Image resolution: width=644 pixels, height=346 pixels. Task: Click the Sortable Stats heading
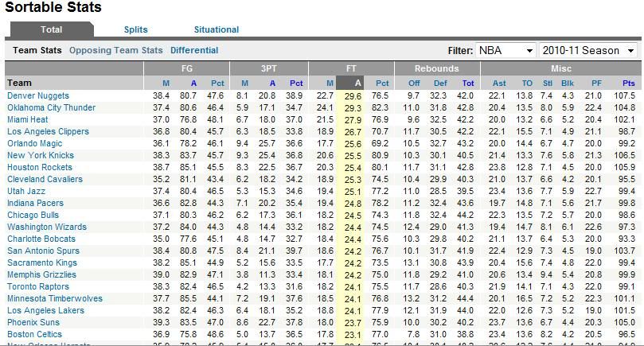[53, 7]
